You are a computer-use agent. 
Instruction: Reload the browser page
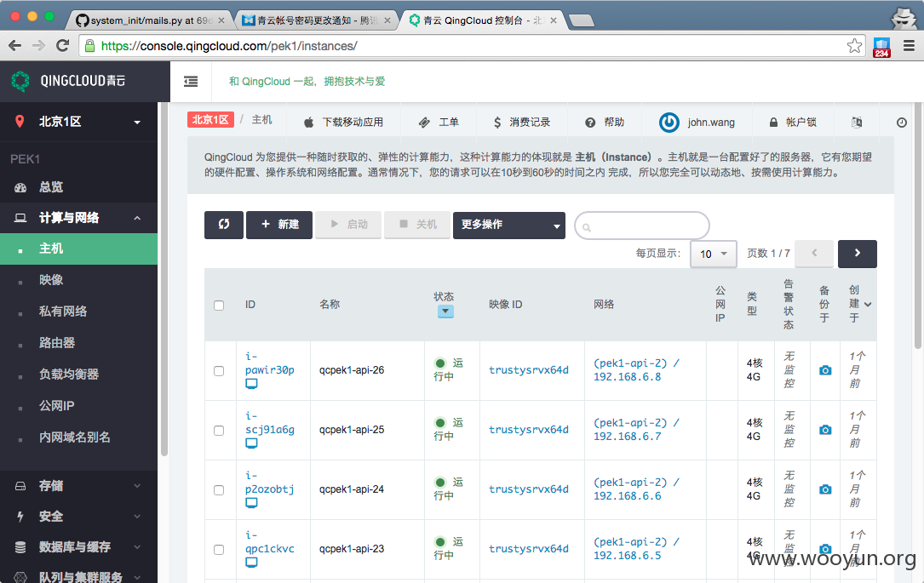click(62, 45)
